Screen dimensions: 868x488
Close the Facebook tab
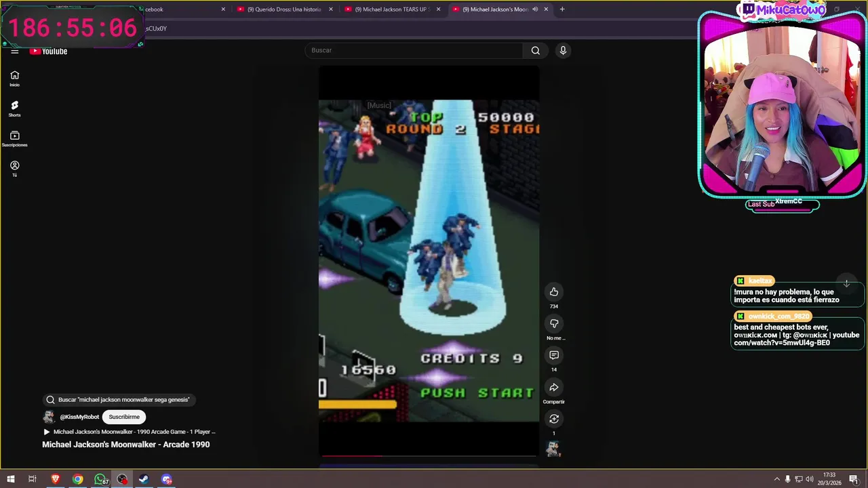(223, 9)
